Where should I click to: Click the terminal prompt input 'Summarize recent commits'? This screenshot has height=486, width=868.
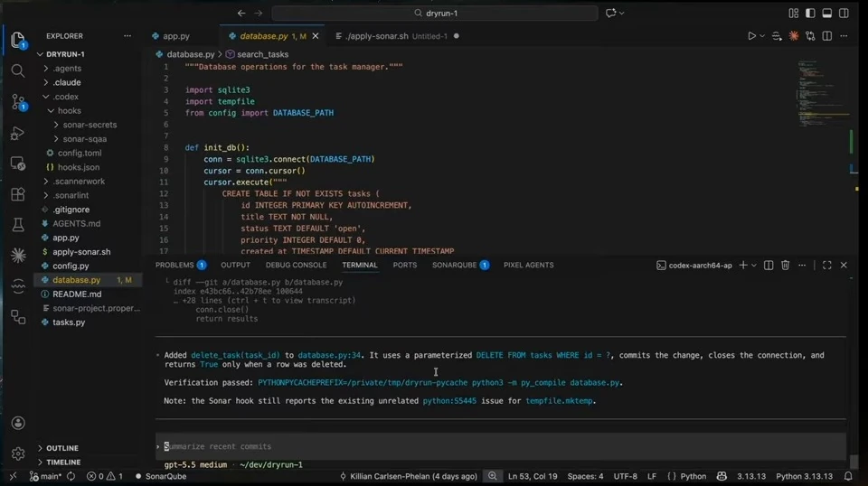pyautogui.click(x=500, y=446)
